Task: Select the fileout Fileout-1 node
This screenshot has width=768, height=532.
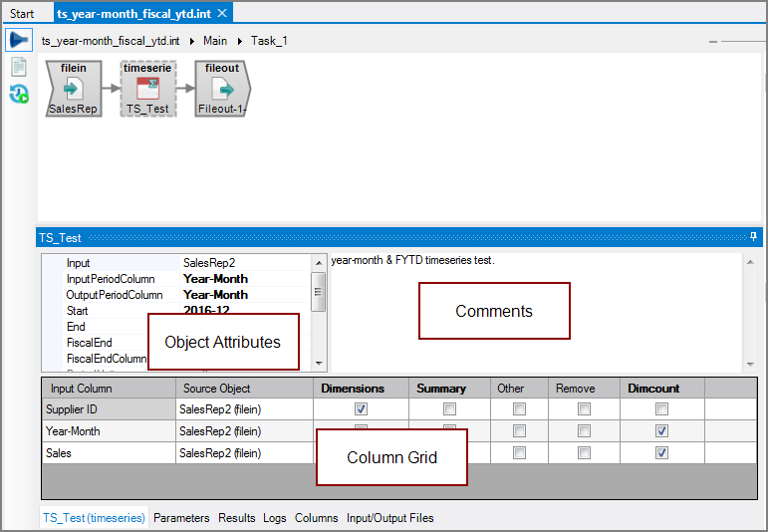Action: [223, 89]
